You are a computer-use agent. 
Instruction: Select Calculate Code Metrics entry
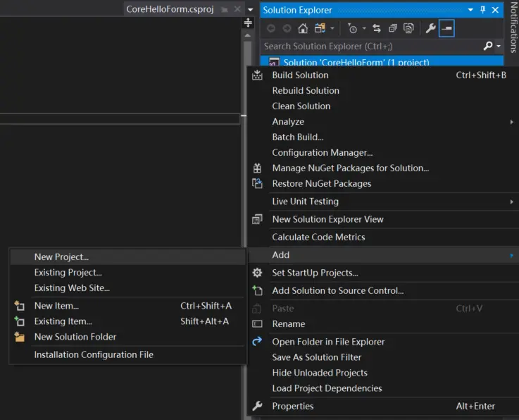coord(383,237)
